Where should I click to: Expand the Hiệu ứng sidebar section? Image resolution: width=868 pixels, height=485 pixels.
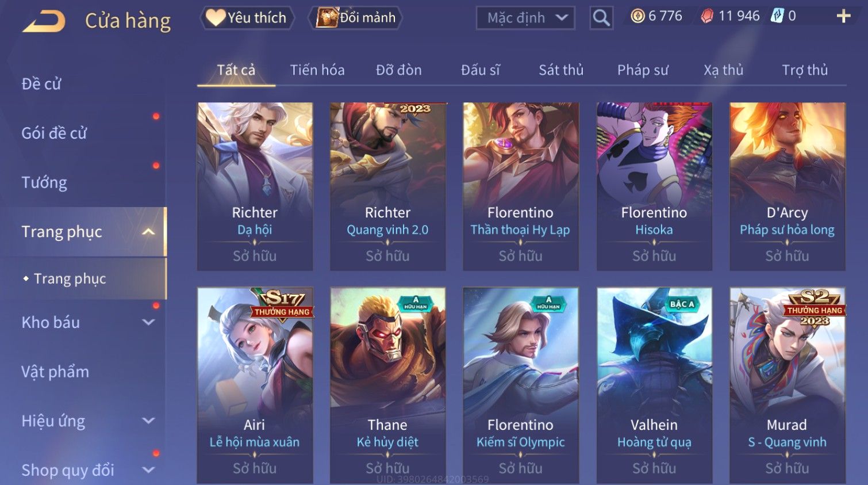pyautogui.click(x=148, y=421)
